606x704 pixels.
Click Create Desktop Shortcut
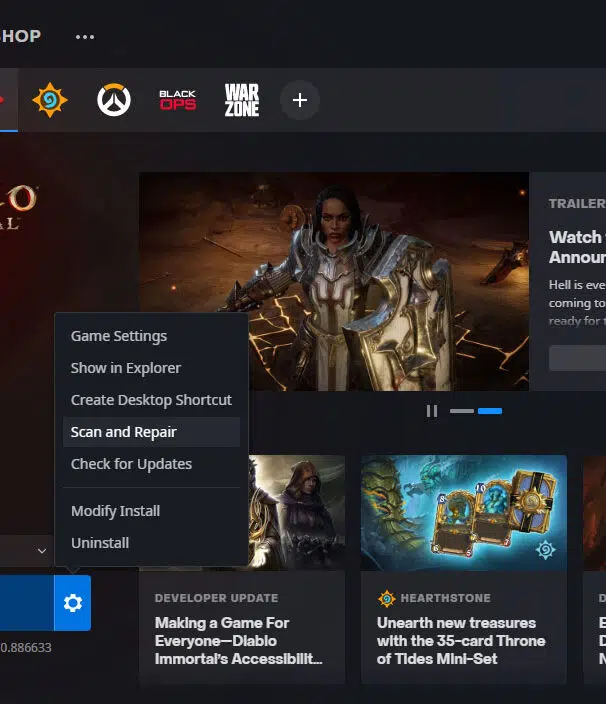[x=151, y=400]
